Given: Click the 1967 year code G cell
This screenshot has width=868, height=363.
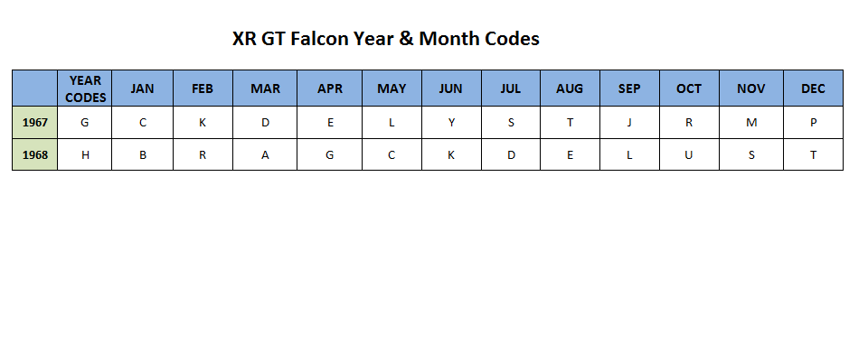Looking at the screenshot, I should (x=85, y=123).
